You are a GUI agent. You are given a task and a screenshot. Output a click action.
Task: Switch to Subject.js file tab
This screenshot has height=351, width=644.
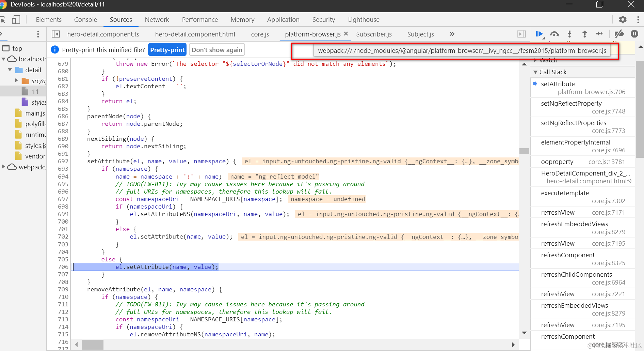421,34
